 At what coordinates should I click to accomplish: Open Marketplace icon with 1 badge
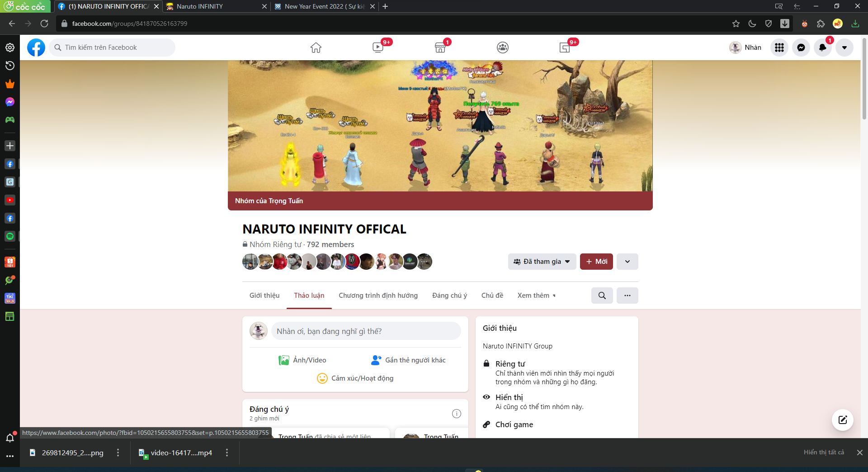tap(440, 48)
